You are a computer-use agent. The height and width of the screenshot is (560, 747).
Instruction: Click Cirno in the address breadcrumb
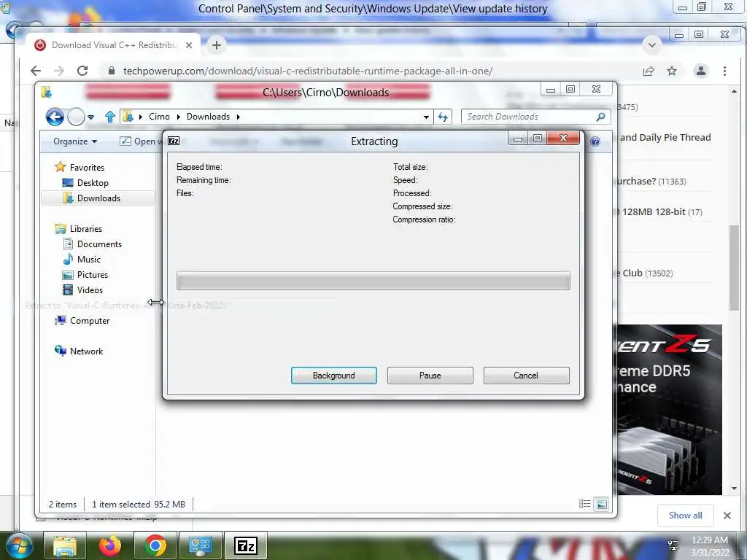pos(159,117)
